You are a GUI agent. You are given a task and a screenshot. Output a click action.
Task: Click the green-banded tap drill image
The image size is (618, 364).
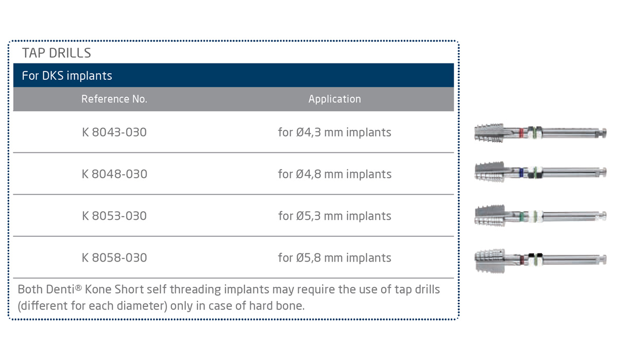540,215
